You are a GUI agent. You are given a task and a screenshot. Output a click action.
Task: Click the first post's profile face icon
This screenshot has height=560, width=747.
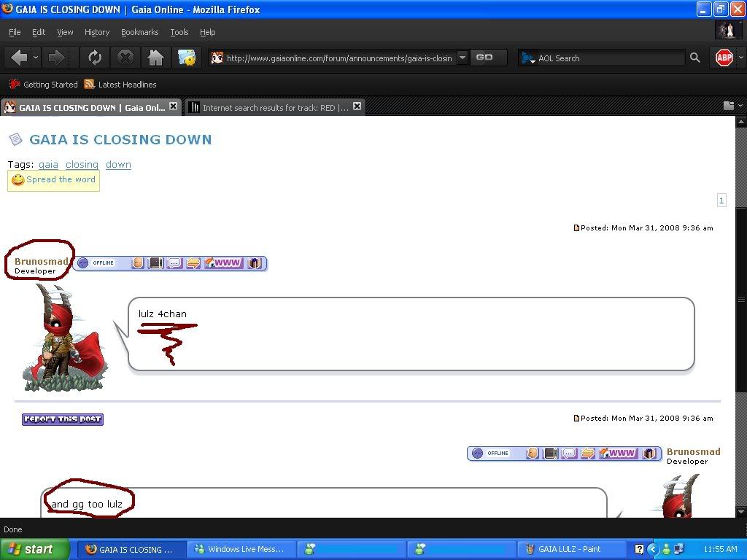pos(138,263)
